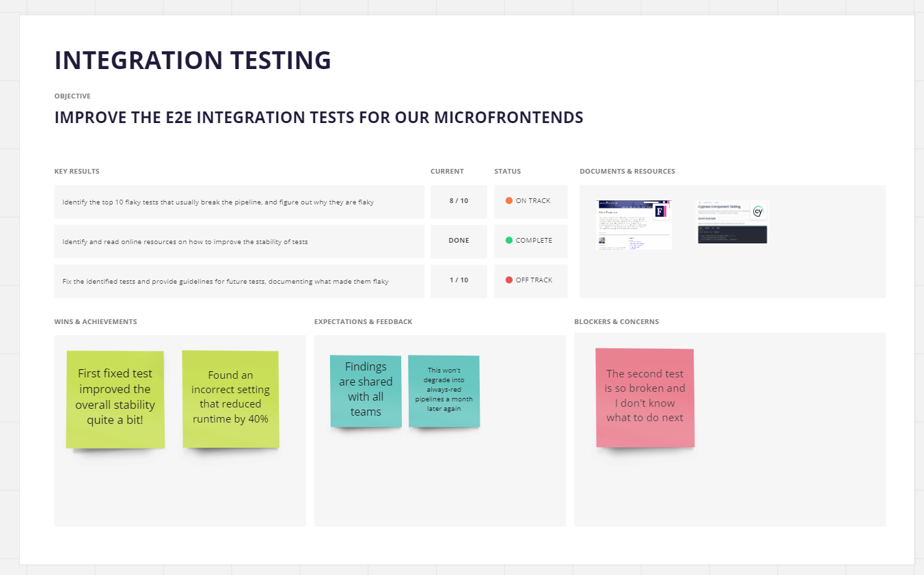The width and height of the screenshot is (924, 575).
Task: Open the CURRENT value cell showing 'DONE'
Action: tap(459, 241)
